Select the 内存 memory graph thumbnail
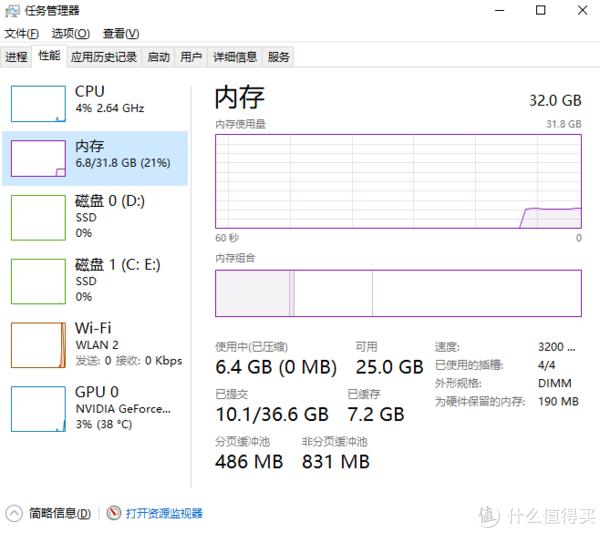The height and width of the screenshot is (533, 600). (x=38, y=158)
